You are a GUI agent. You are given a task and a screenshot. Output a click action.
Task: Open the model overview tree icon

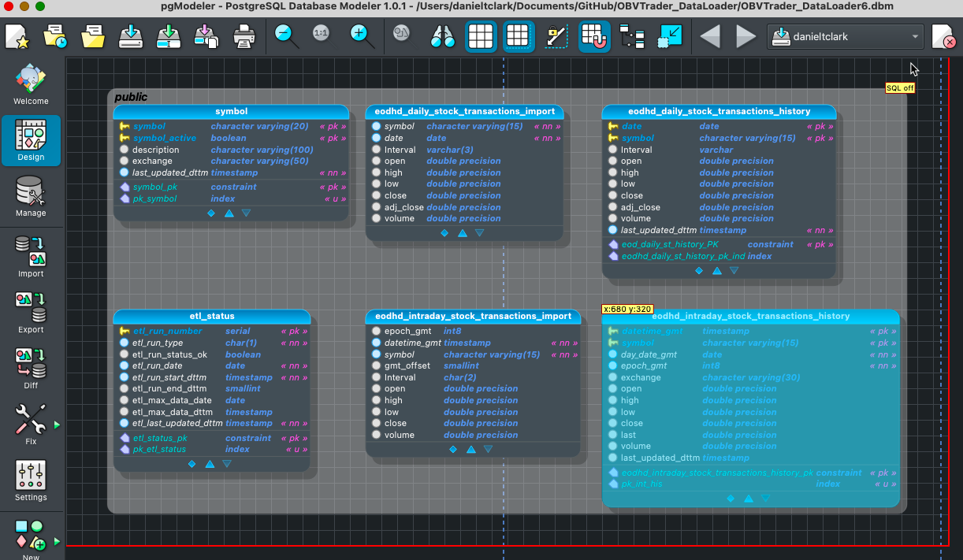click(x=632, y=36)
